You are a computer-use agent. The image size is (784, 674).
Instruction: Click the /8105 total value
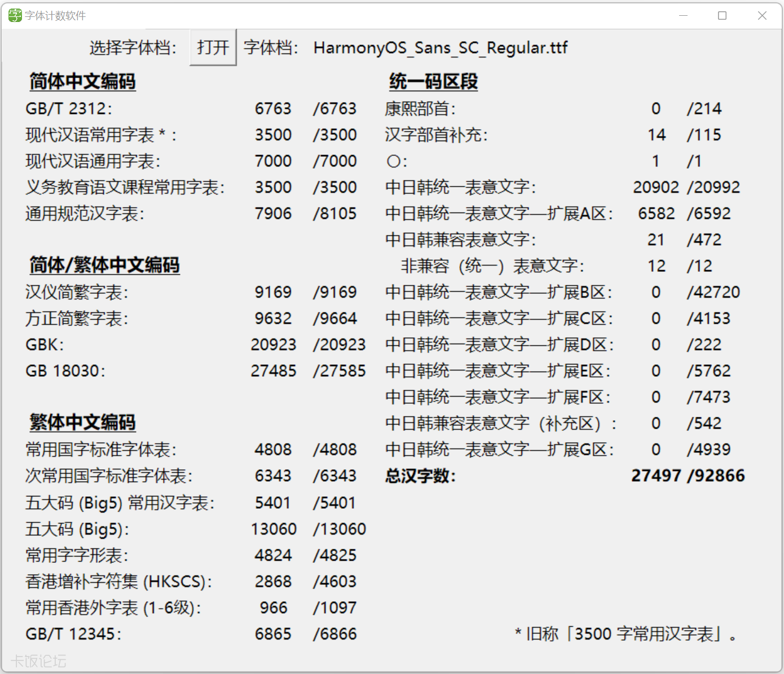[x=335, y=214]
